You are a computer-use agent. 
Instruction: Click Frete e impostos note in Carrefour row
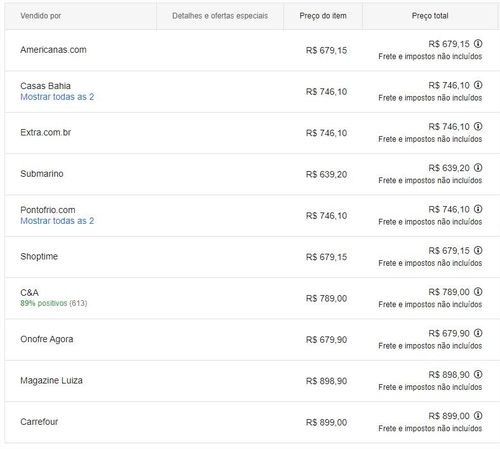[x=430, y=429]
